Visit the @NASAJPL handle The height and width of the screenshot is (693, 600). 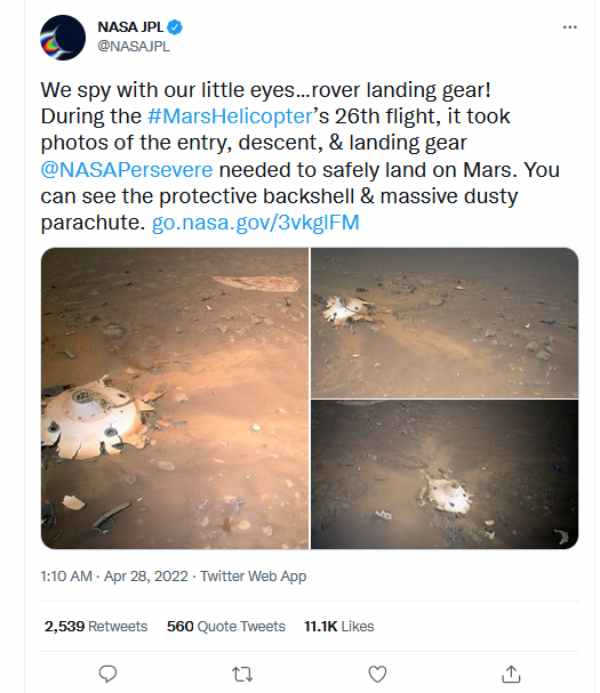(129, 45)
